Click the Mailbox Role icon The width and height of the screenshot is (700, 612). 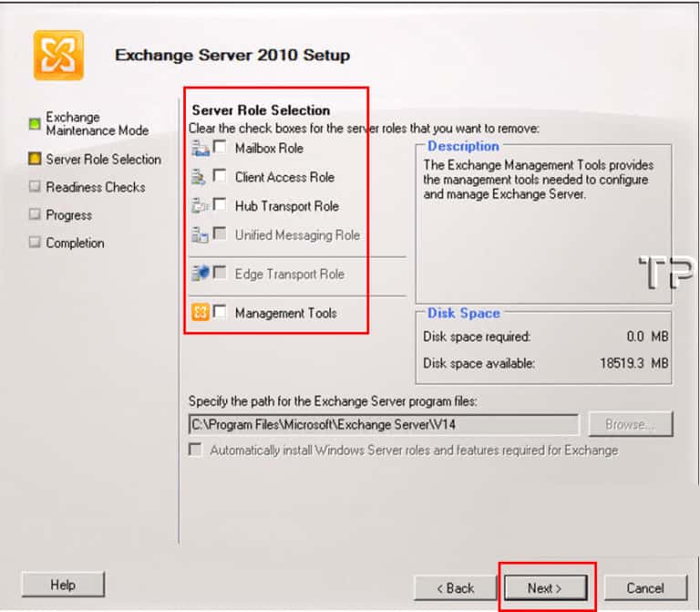(x=201, y=149)
